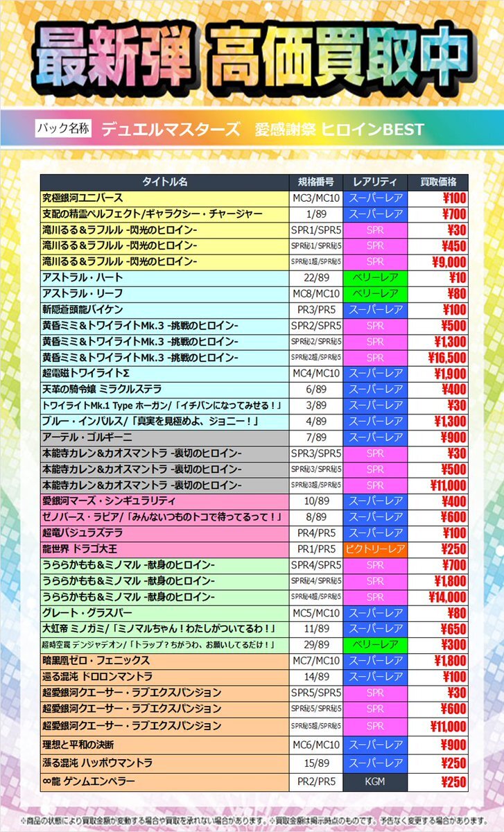Select the 龍世界 ドラゴ大王 title cell
The height and width of the screenshot is (832, 504).
coord(164,549)
